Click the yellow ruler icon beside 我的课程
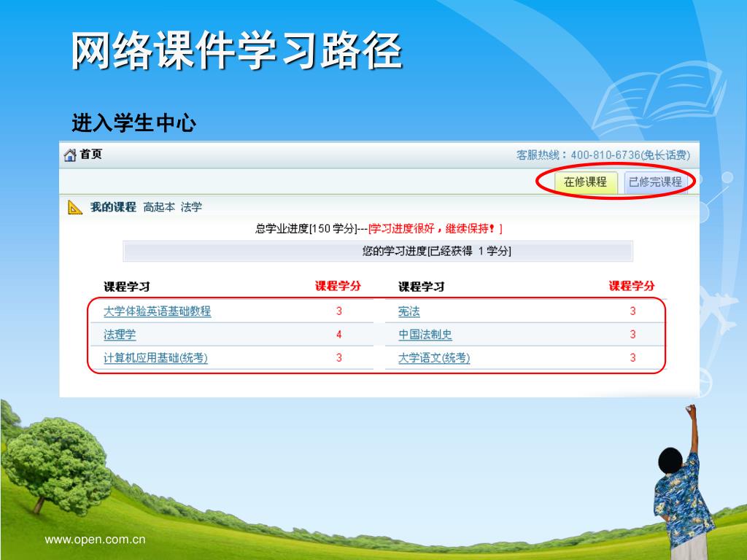The image size is (747, 560). pyautogui.click(x=75, y=207)
